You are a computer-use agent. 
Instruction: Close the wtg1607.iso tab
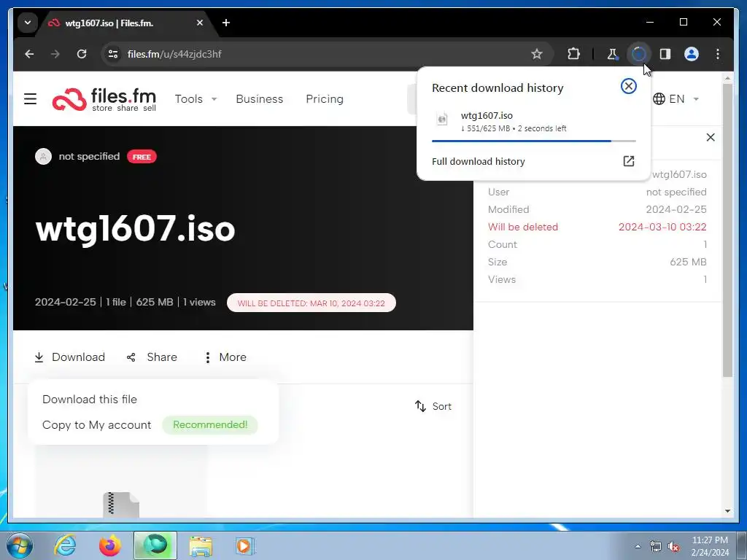200,23
